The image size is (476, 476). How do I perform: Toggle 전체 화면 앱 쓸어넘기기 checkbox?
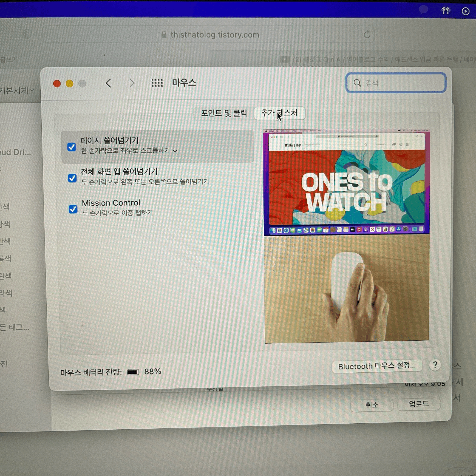point(72,178)
